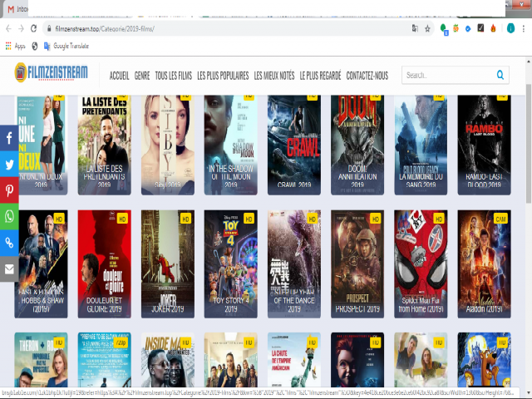The height and width of the screenshot is (399, 532).
Task: Open the Rambo Last Blood poster
Action: pos(484,145)
